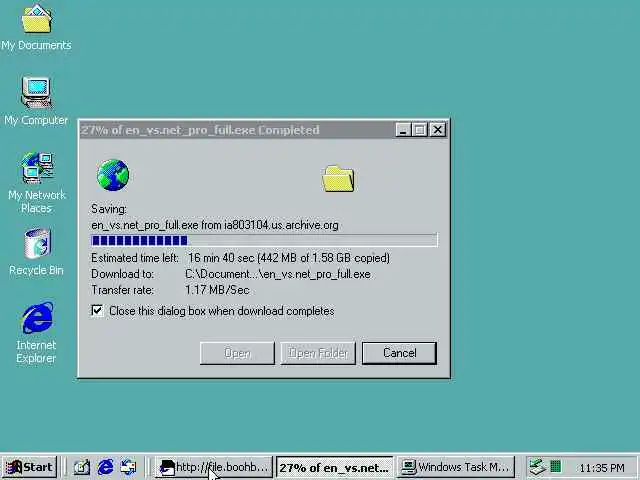The image size is (640, 480).
Task: Select the 27% of en_vs.net taskbar button
Action: pyautogui.click(x=335, y=467)
